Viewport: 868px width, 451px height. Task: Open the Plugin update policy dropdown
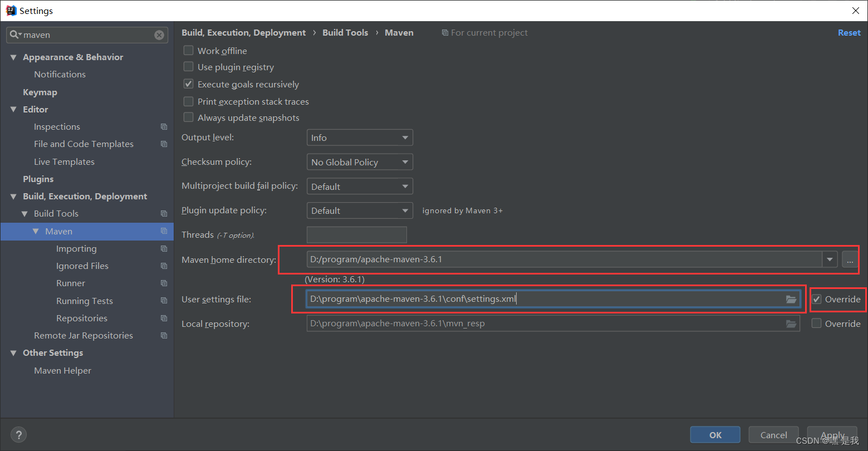(360, 210)
